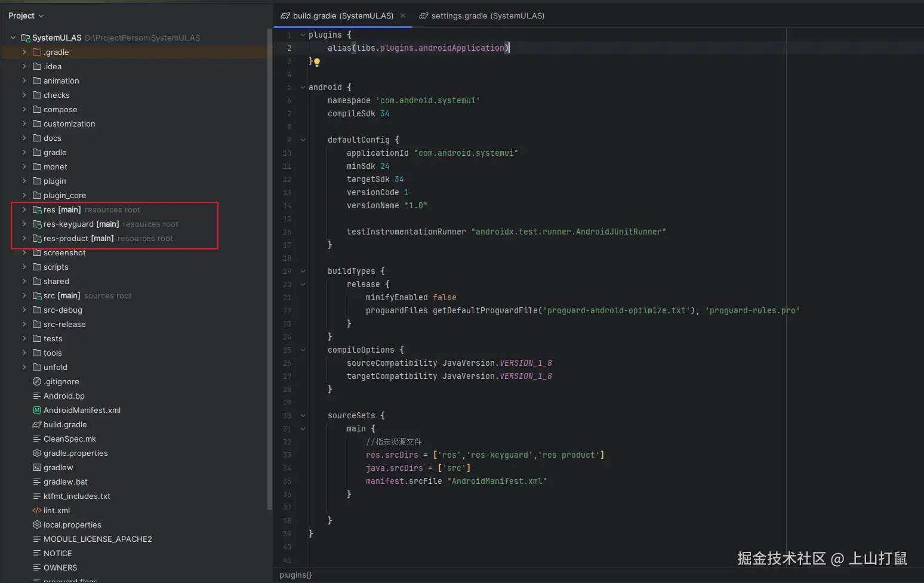Click the plugin_core folder icon
This screenshot has height=583, width=924.
(x=37, y=195)
